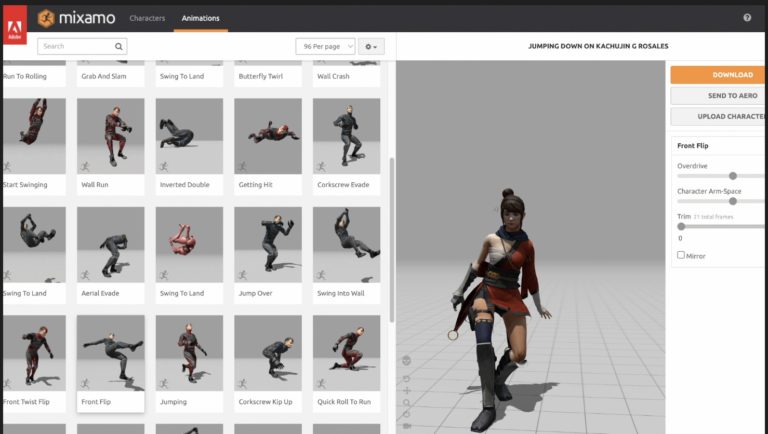Click the rotate camera icon in viewport
The width and height of the screenshot is (768, 434).
pyautogui.click(x=406, y=379)
